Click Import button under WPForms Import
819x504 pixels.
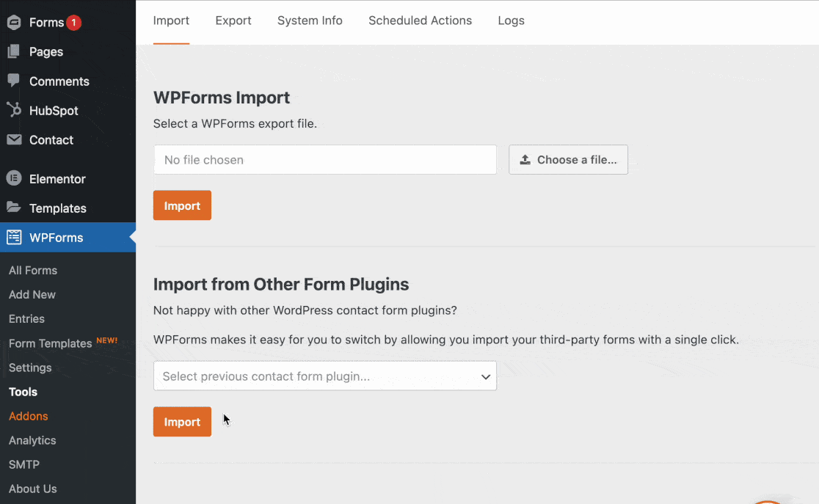(x=182, y=205)
